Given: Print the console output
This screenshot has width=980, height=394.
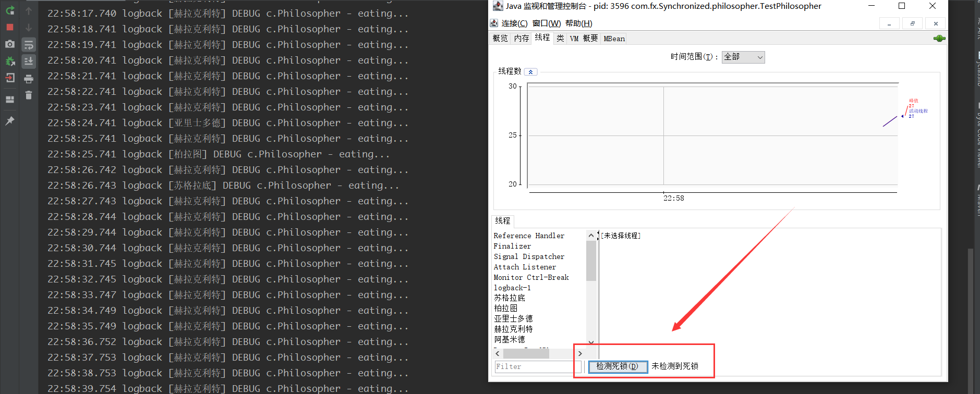Looking at the screenshot, I should [x=29, y=79].
